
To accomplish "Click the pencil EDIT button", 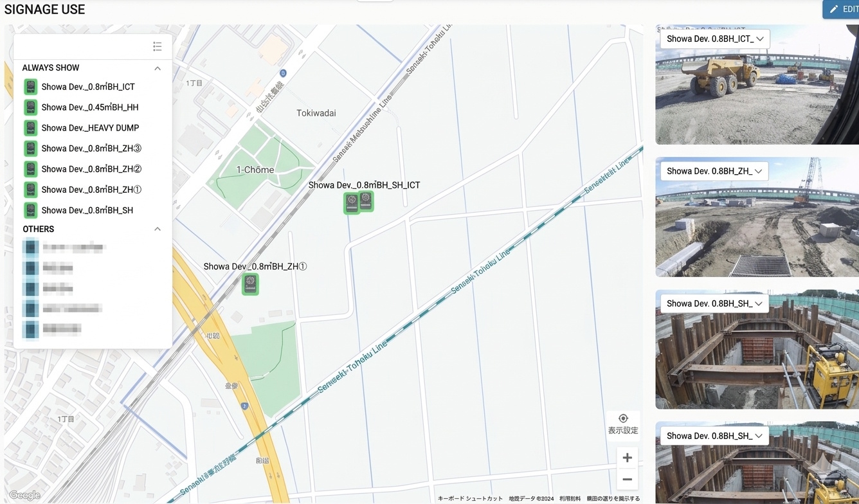I will click(841, 9).
